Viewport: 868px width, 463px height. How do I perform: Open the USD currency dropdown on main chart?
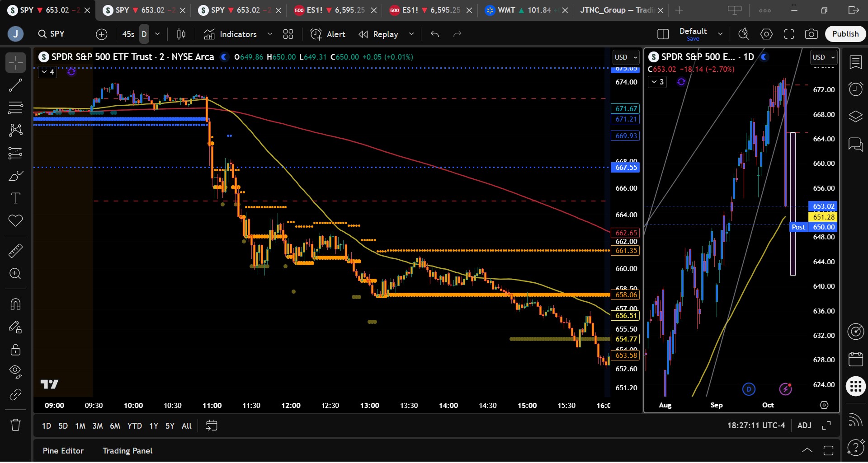click(x=626, y=57)
